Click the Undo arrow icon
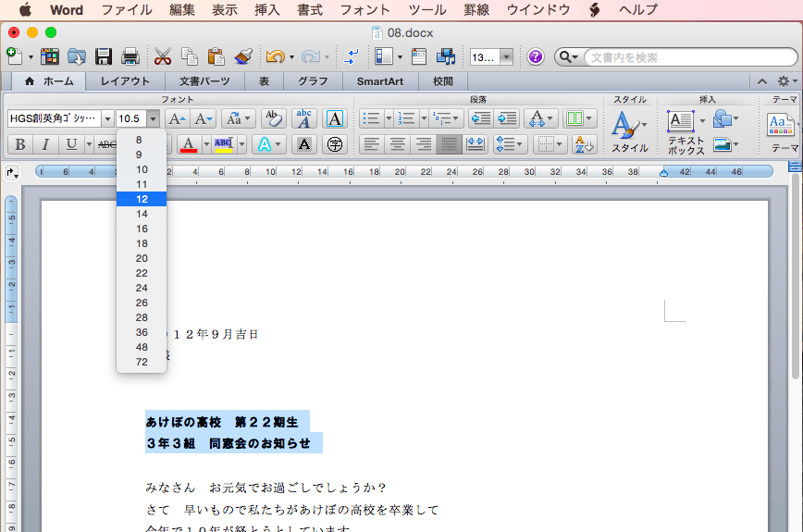Viewport: 803px width, 532px height. (276, 56)
